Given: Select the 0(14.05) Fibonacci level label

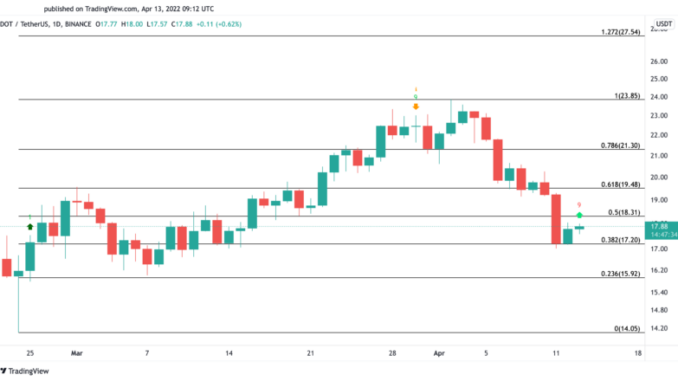Looking at the screenshot, I should point(627,329).
